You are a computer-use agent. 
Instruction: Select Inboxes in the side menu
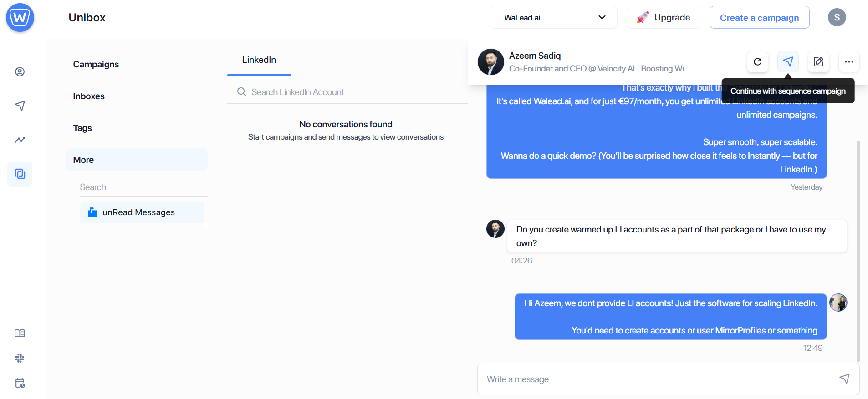tap(89, 96)
